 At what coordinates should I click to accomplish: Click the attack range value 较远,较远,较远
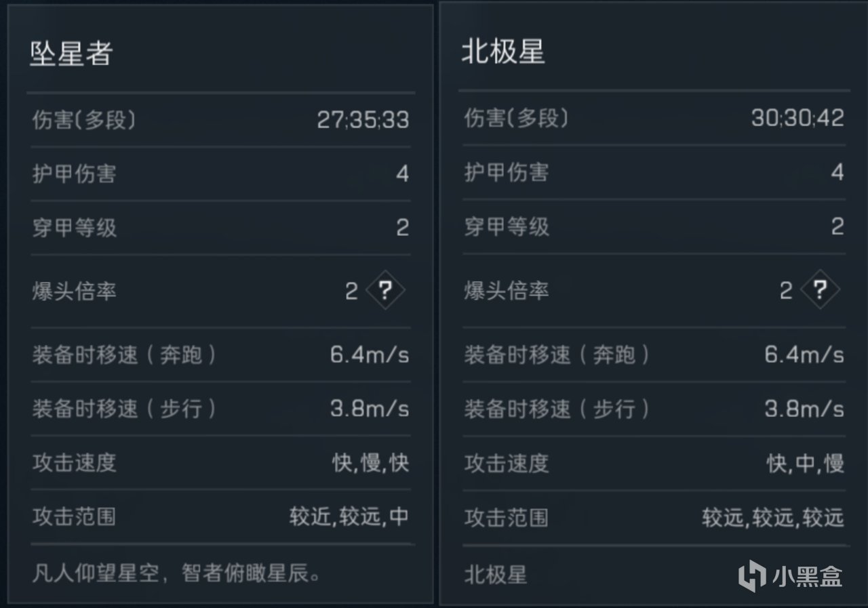(x=772, y=518)
